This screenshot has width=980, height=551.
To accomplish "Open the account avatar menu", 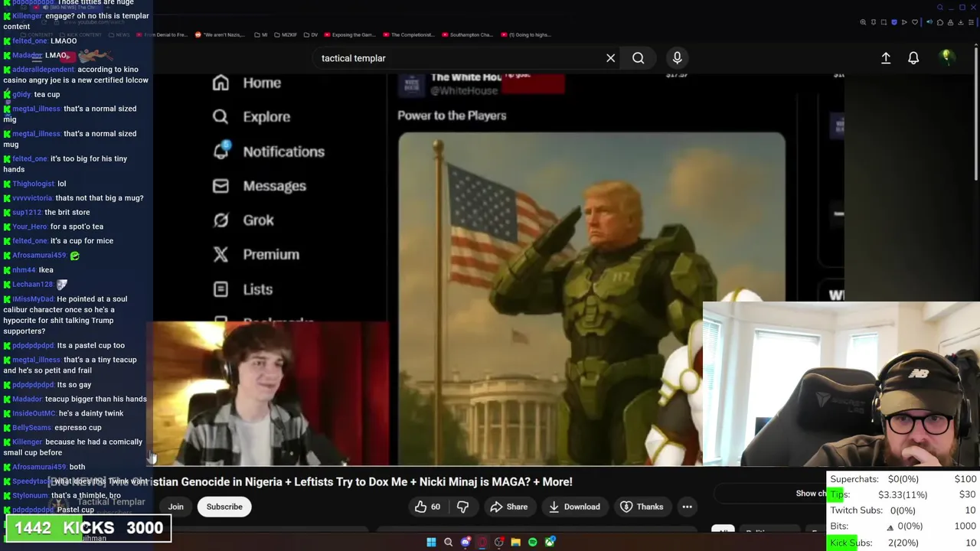I will (x=946, y=57).
